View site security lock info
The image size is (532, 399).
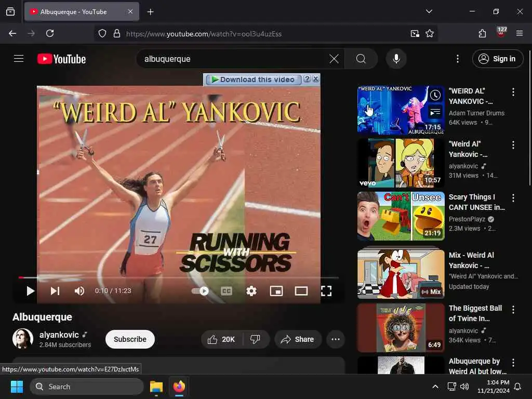point(117,33)
